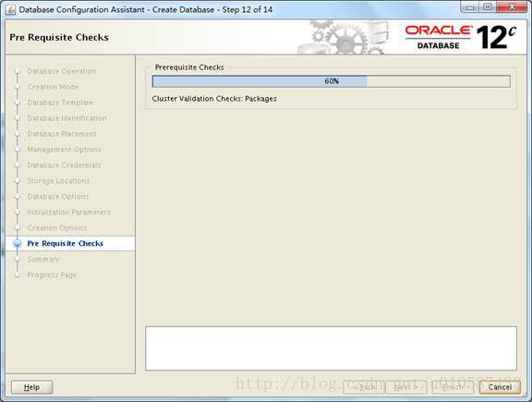Click the Java icon in title bar
The image size is (532, 402).
tap(10, 9)
